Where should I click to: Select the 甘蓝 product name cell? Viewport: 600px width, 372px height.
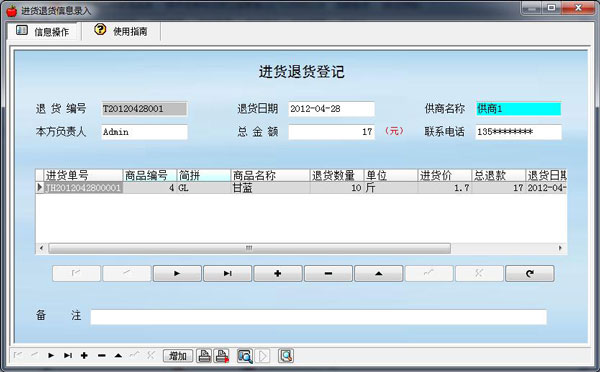pos(270,188)
